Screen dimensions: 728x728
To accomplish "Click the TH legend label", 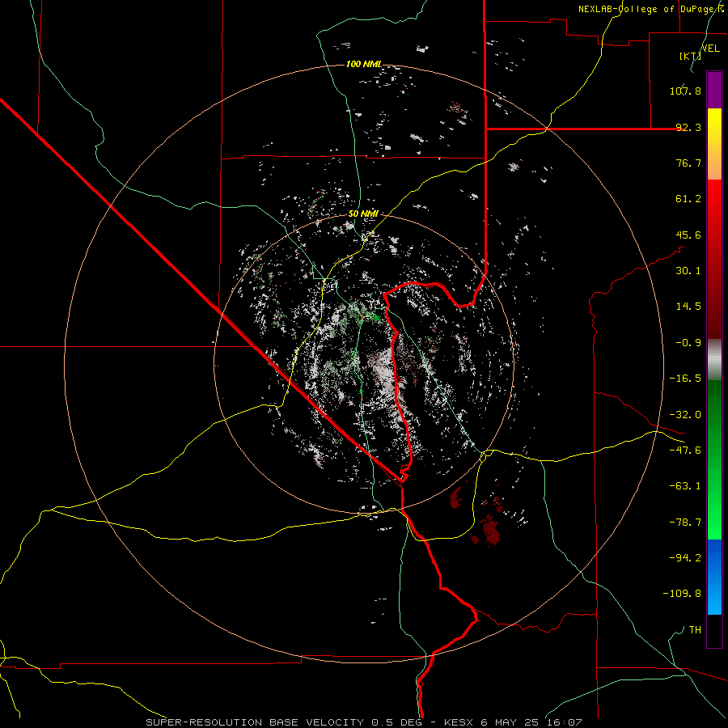I will click(695, 630).
